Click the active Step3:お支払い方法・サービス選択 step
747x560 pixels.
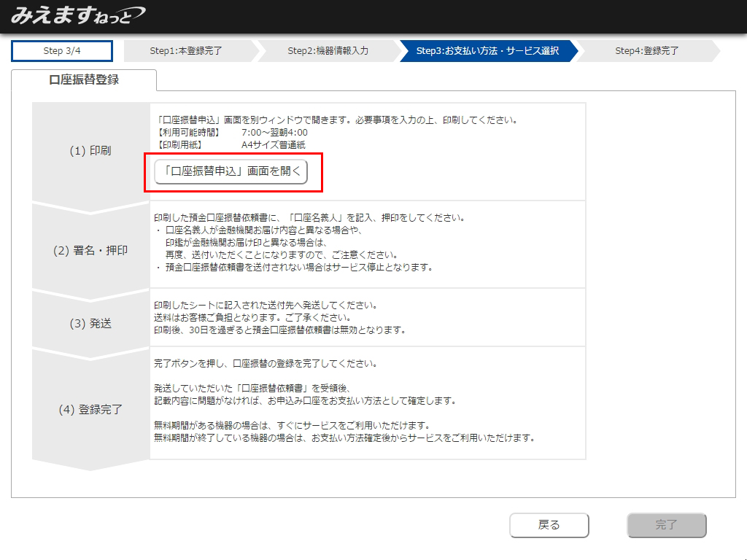coord(487,51)
